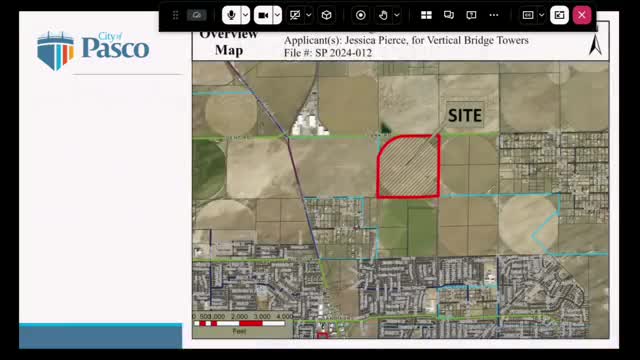Toggle closed captions icon
This screenshot has height=360, width=640.
528,15
